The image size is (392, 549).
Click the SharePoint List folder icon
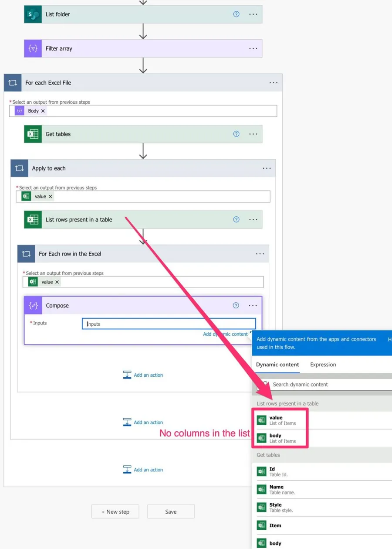coord(33,14)
